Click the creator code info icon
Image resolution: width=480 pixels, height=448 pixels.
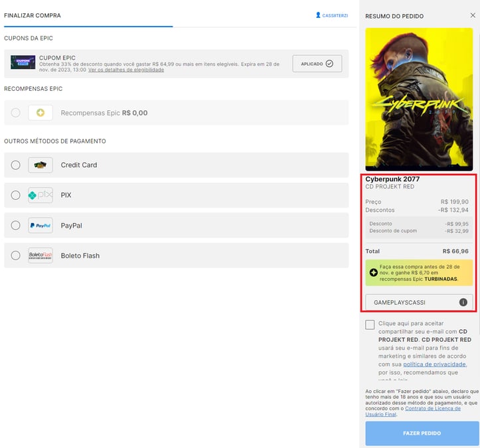point(463,303)
